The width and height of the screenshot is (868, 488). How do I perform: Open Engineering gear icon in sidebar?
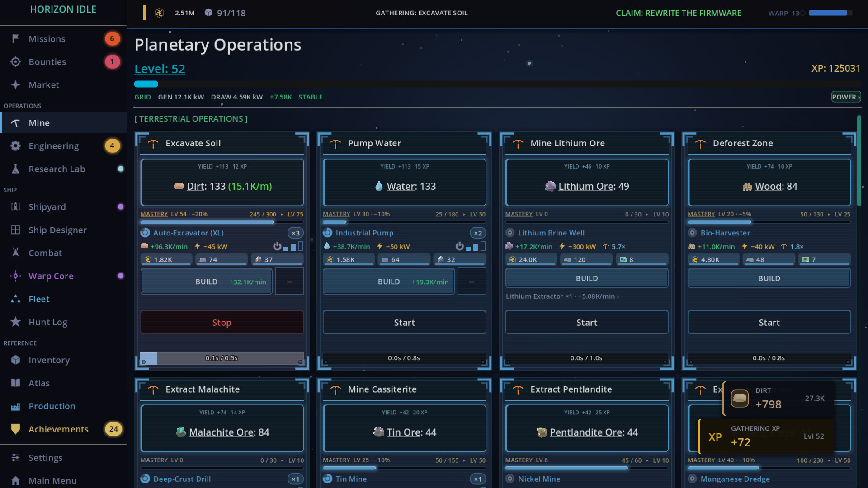(x=15, y=146)
